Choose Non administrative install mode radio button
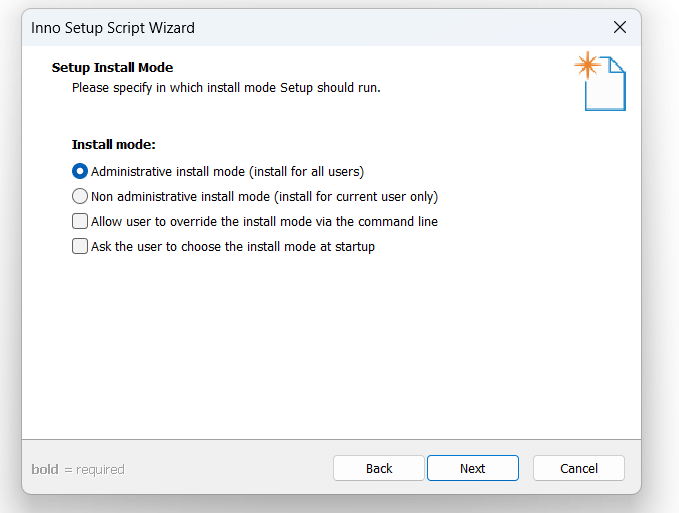 (x=80, y=196)
